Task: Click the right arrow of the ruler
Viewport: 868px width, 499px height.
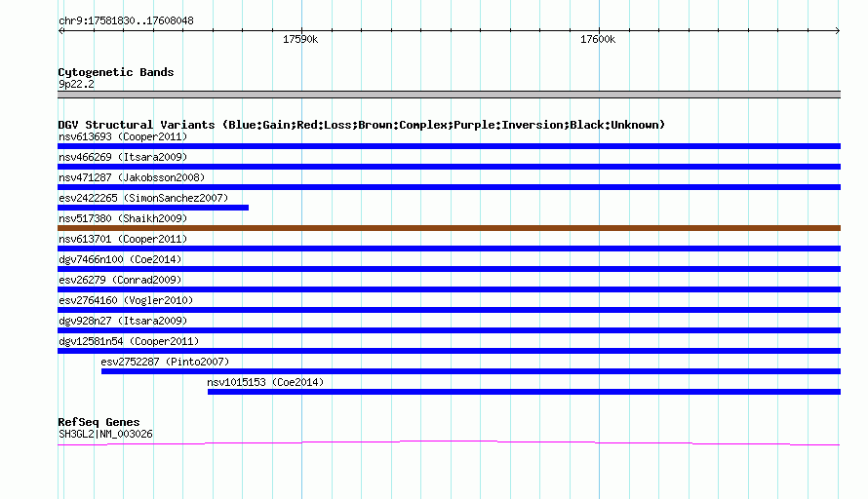Action: (x=837, y=31)
